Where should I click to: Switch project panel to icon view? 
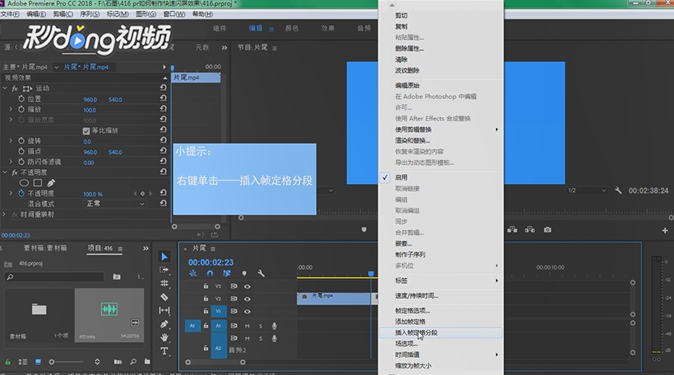point(38,362)
